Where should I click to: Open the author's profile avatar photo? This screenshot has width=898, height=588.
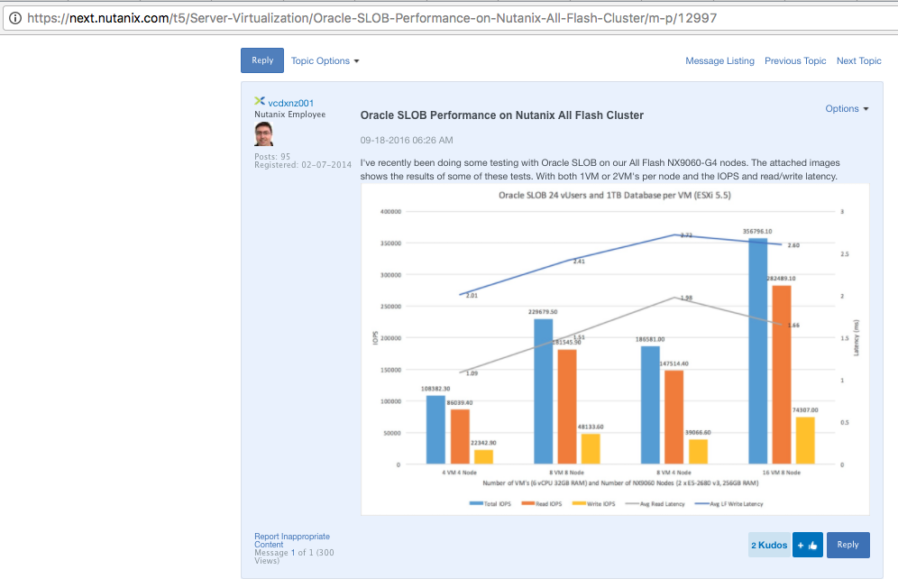pyautogui.click(x=264, y=134)
